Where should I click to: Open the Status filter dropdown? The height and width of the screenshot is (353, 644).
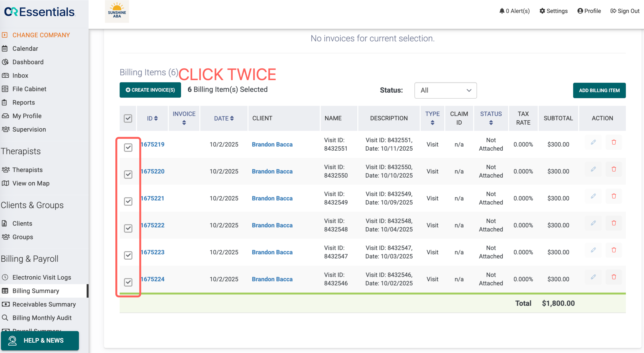[x=445, y=90]
